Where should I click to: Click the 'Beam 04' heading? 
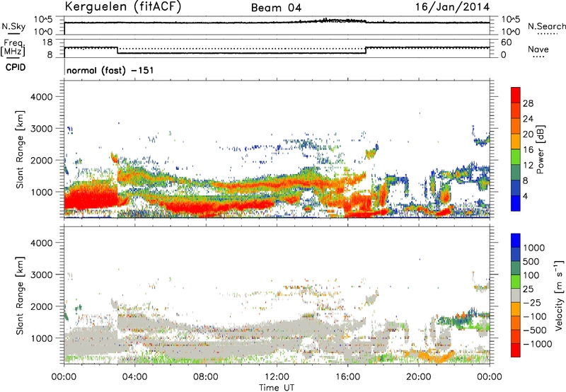(x=276, y=8)
